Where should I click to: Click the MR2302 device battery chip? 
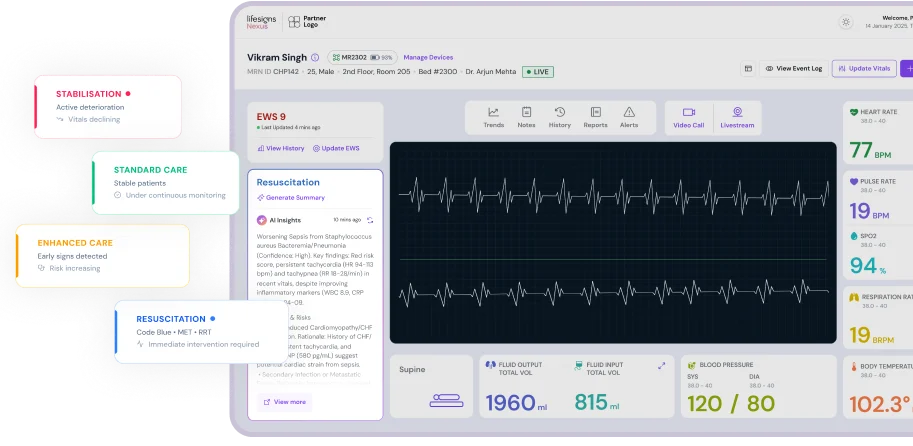pos(362,58)
